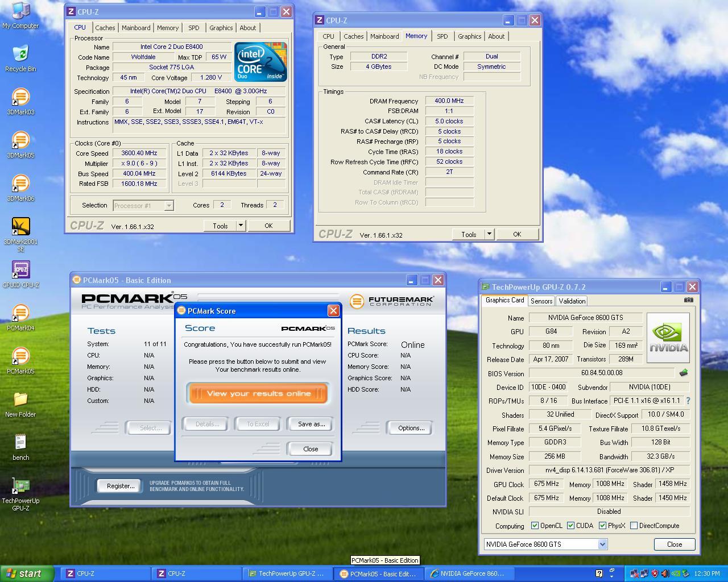Toggle the CUDA checkbox in GPU-Z
728x582 pixels.
point(570,526)
